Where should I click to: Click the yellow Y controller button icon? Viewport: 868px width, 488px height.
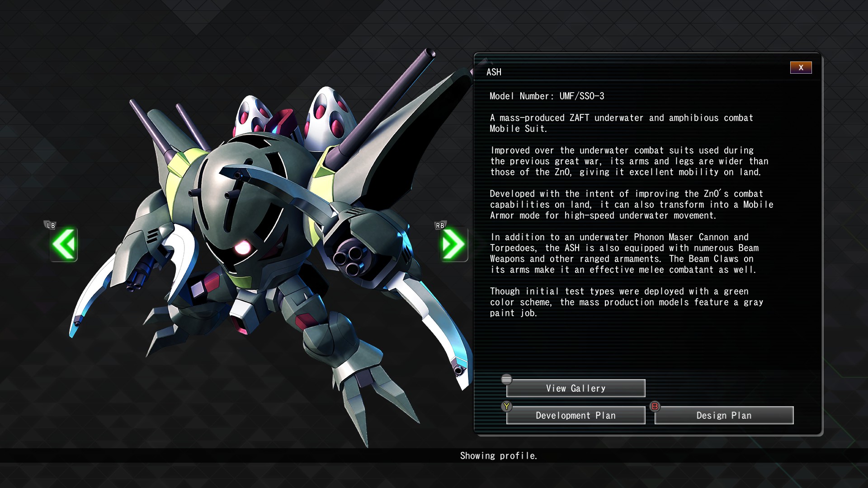coord(506,406)
